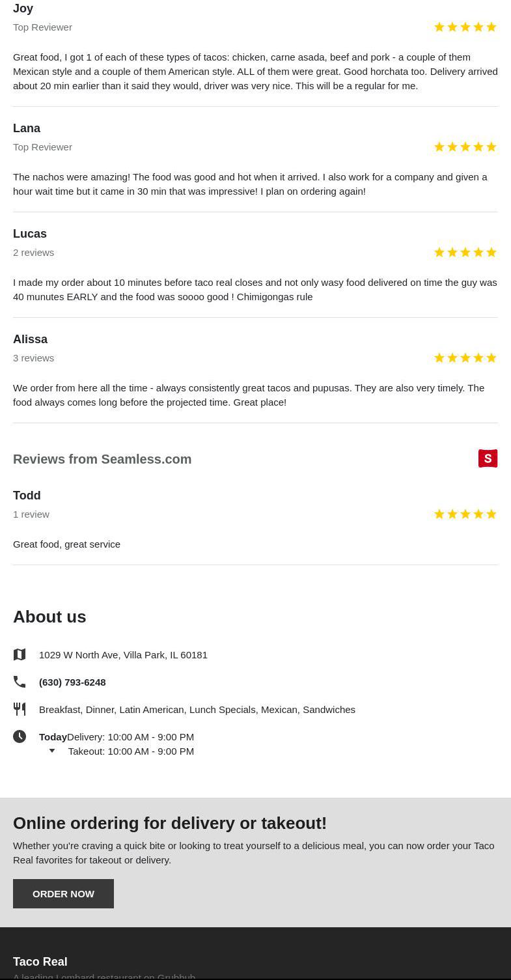Click the phone icon in About us
The image size is (511, 980).
[20, 682]
